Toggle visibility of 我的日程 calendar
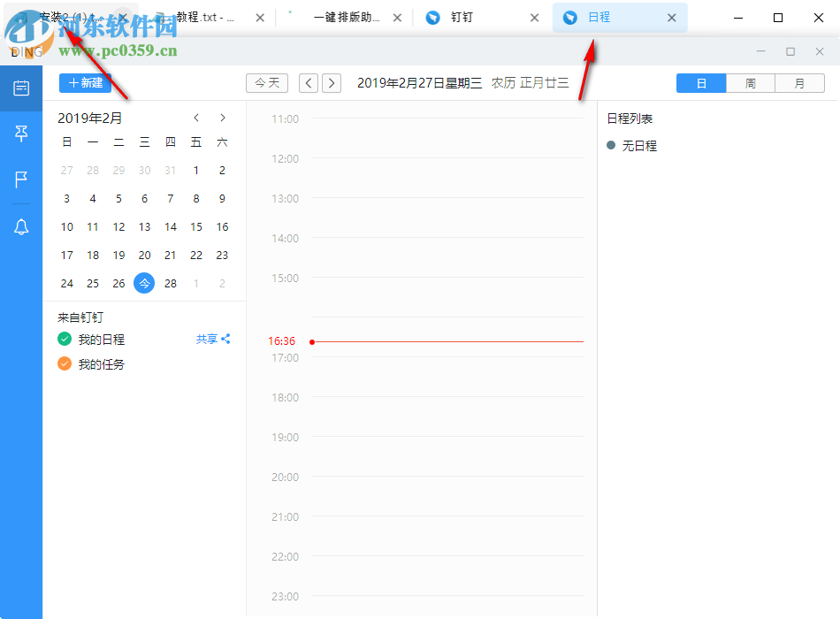The height and width of the screenshot is (619, 840). pos(64,339)
